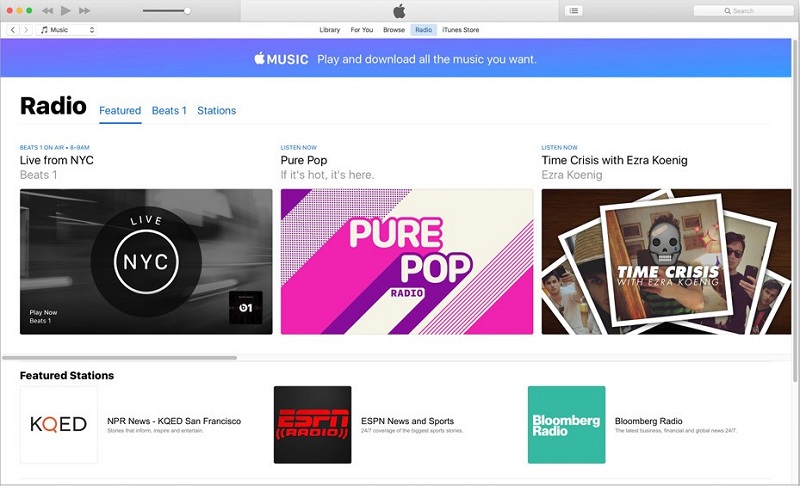This screenshot has height=486, width=800.
Task: Open Time Crisis with Ezra Koenig title
Action: click(614, 160)
